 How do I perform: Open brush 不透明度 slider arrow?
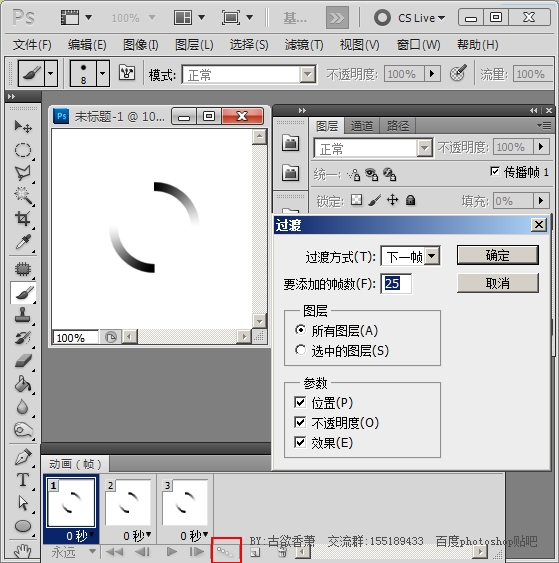[x=432, y=74]
